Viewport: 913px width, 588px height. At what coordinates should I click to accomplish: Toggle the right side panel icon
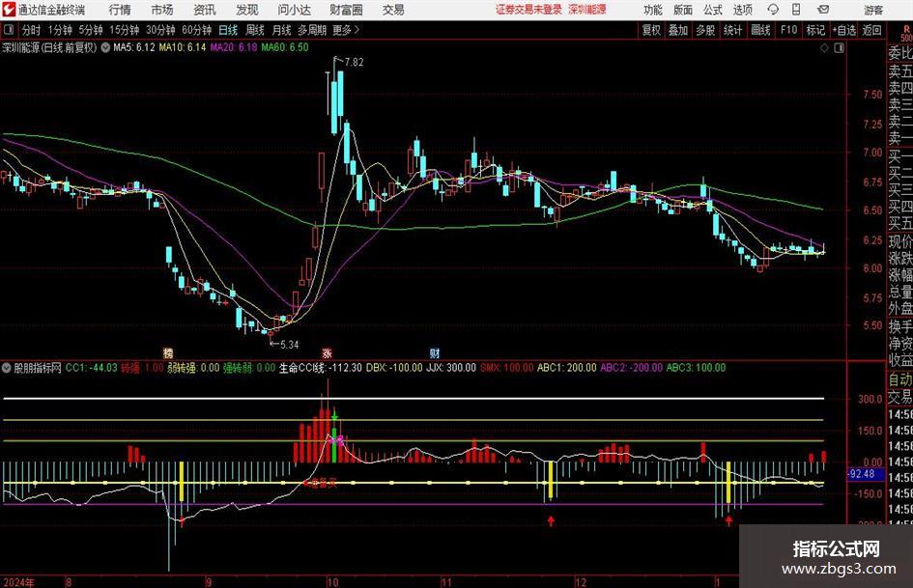pos(839,47)
